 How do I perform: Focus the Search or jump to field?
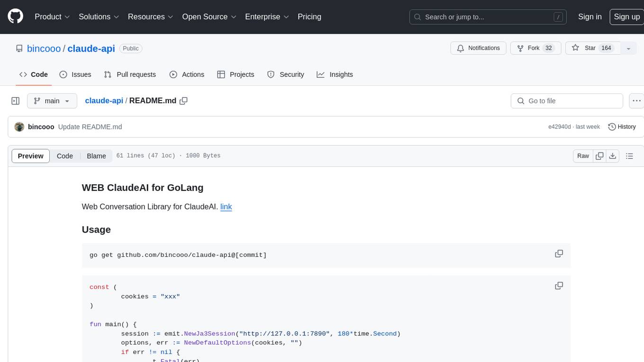click(488, 17)
